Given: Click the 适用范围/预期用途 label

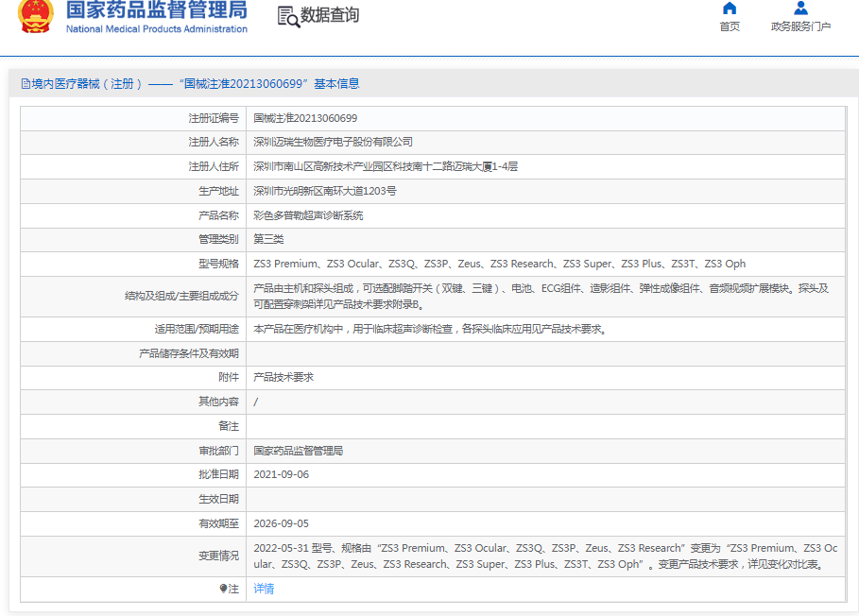Looking at the screenshot, I should point(197,329).
